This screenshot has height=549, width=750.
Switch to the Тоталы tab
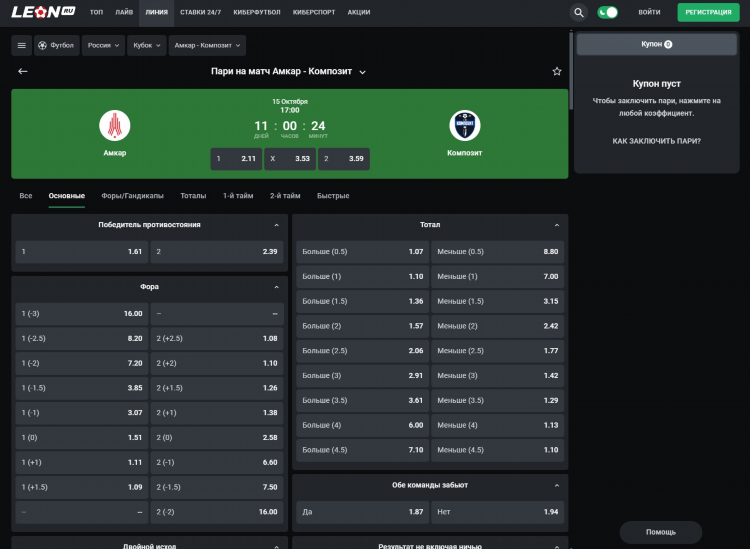tap(193, 196)
